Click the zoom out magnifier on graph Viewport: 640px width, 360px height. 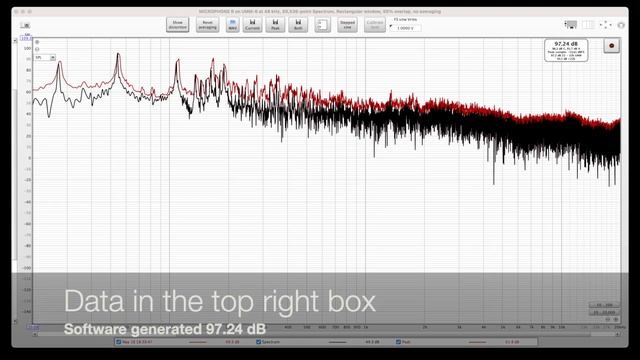[37, 49]
